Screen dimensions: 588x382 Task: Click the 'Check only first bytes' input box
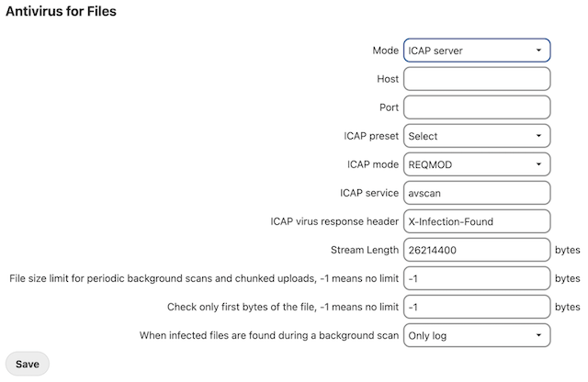476,307
